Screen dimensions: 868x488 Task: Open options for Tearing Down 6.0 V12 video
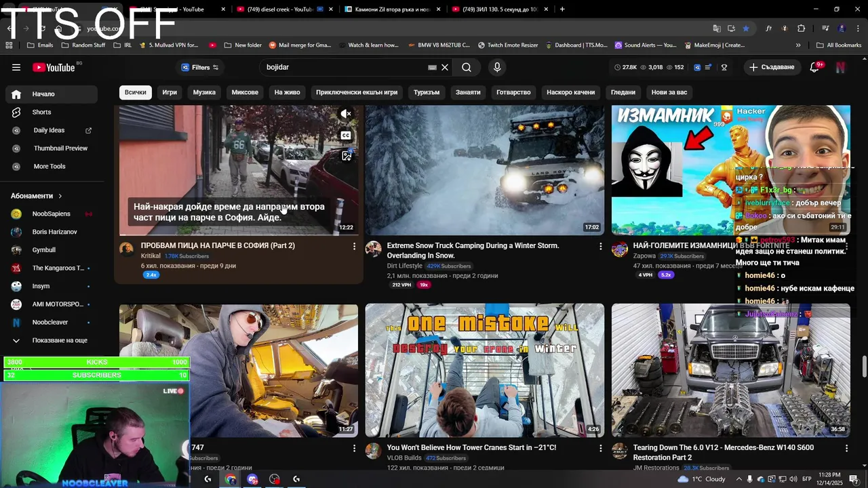tap(846, 448)
